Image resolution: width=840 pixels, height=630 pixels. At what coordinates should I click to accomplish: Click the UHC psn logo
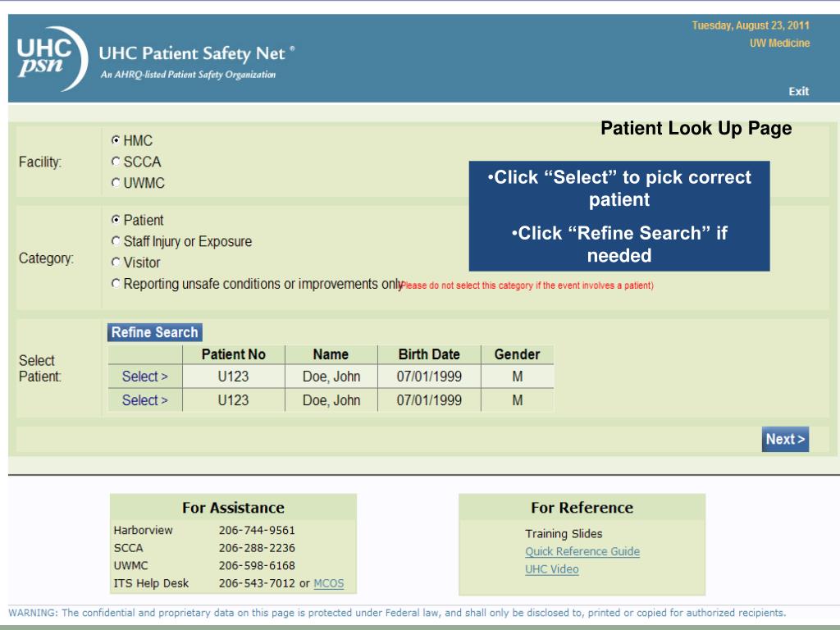[x=52, y=58]
